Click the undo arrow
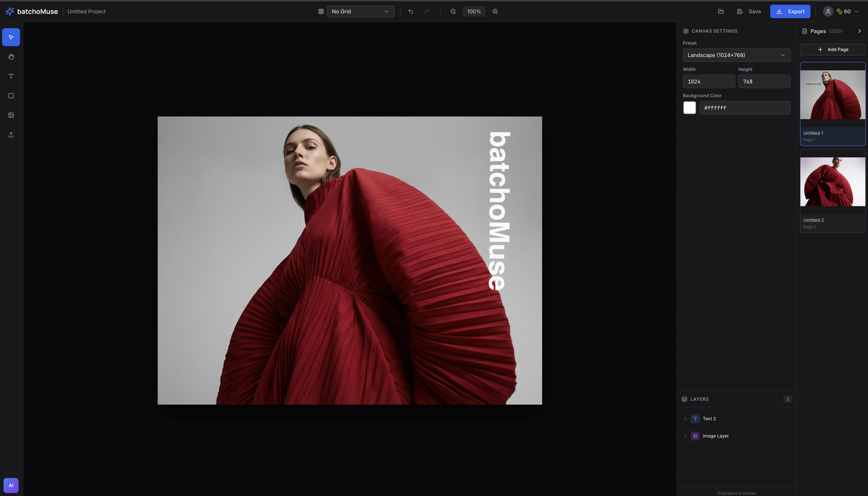Viewport: 868px width, 496px height. (x=411, y=12)
